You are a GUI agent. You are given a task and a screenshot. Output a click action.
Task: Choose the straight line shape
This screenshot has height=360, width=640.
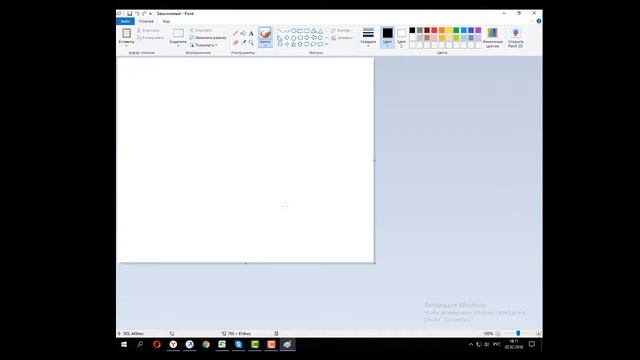(x=280, y=31)
